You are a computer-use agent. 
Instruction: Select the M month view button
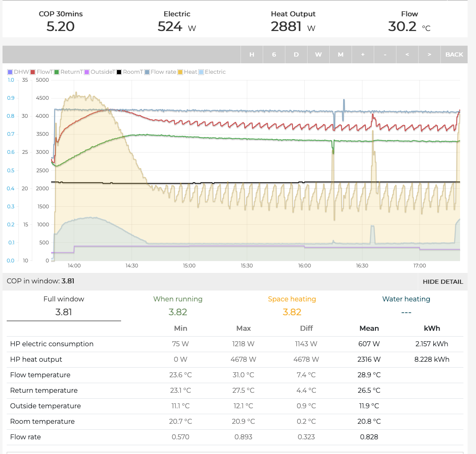click(341, 54)
